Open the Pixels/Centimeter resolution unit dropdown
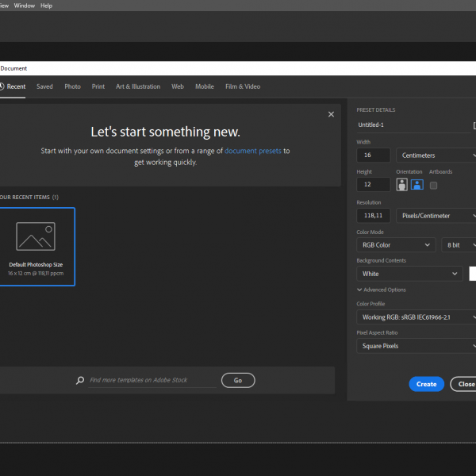The width and height of the screenshot is (476, 476). coord(436,216)
